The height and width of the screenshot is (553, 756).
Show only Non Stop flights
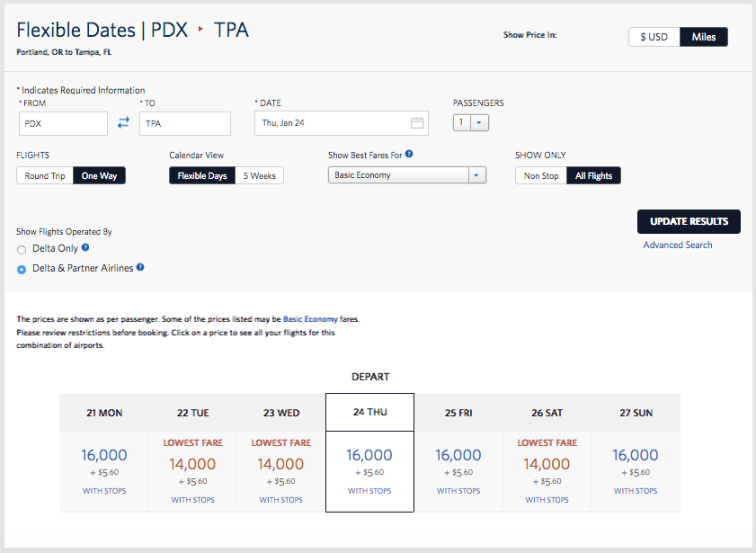click(x=541, y=176)
